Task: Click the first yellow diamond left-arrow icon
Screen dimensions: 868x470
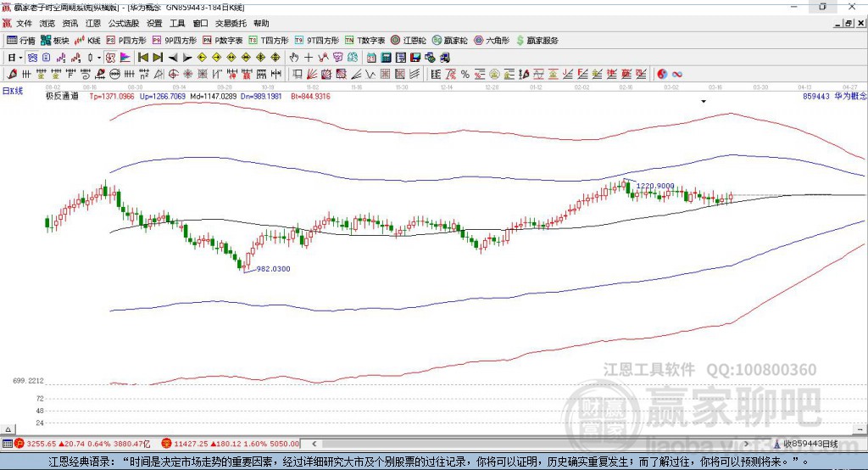Action: click(202, 58)
